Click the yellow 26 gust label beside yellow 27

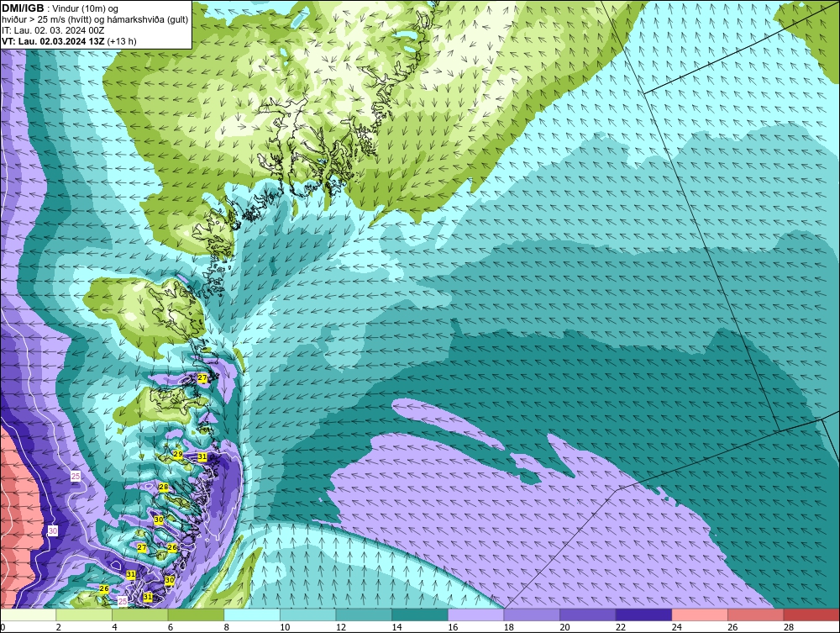tap(172, 547)
